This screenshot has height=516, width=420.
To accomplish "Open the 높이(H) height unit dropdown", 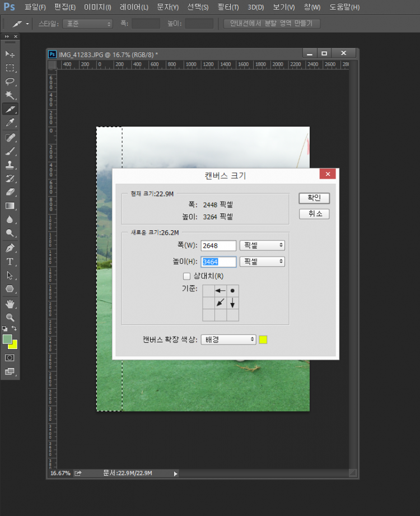I will [262, 262].
